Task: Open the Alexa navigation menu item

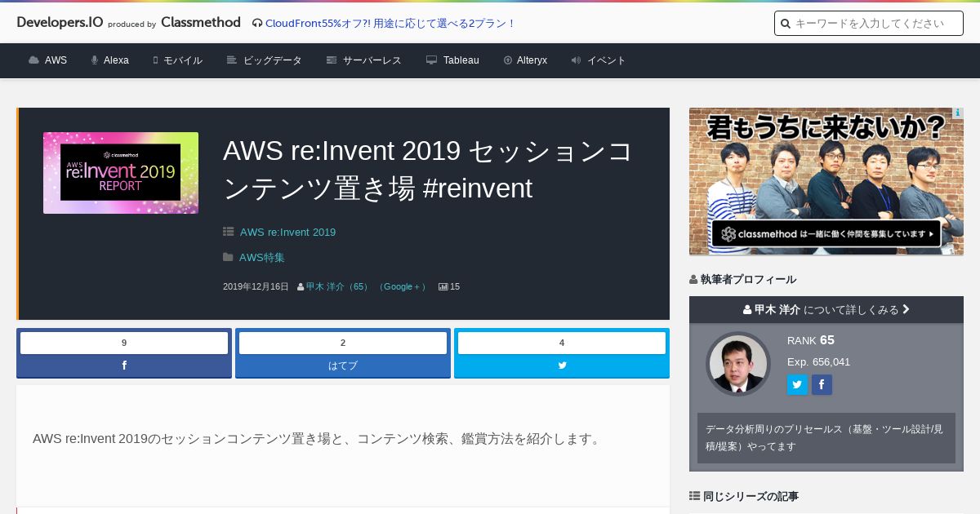Action: coord(110,60)
